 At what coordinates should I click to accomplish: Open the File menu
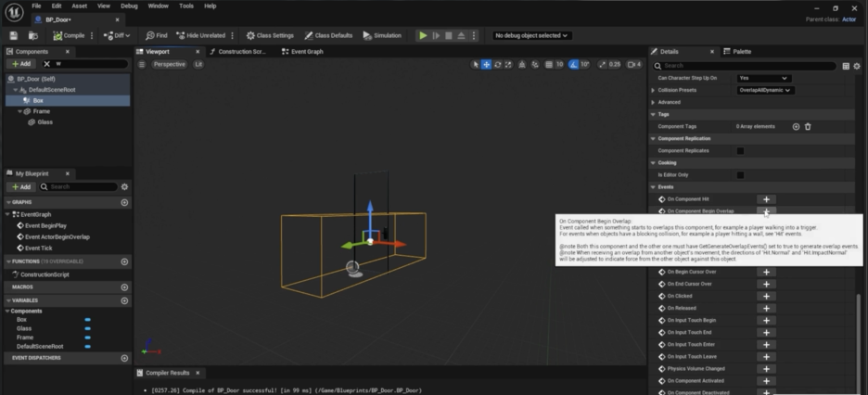click(36, 6)
